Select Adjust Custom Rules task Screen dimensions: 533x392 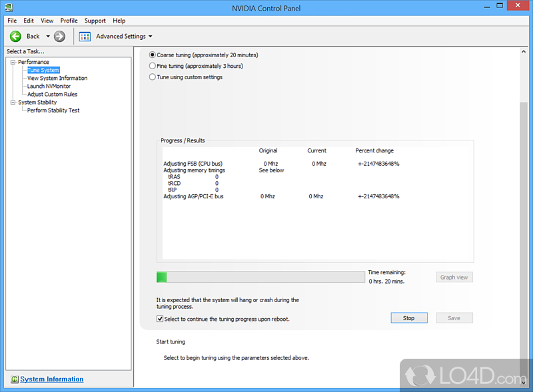pos(53,94)
